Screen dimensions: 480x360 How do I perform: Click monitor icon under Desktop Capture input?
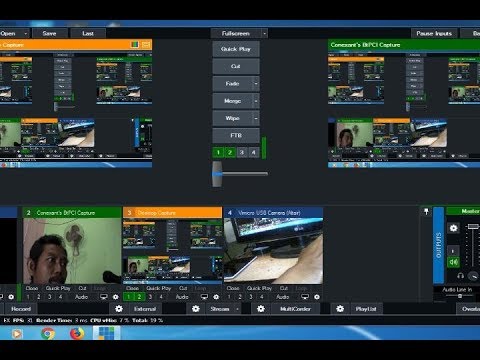(204, 296)
